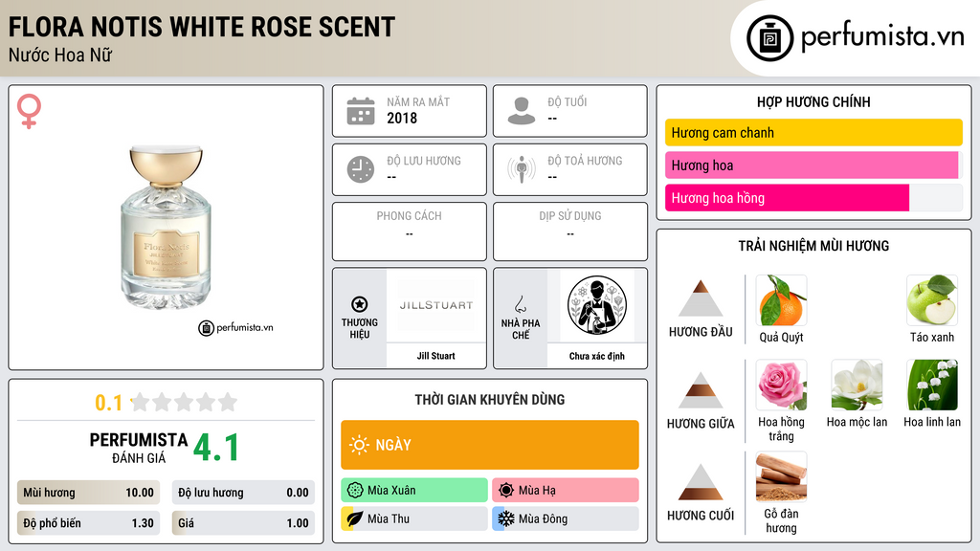Click the Hoa linh lan note label
980x551 pixels.
coord(932,422)
